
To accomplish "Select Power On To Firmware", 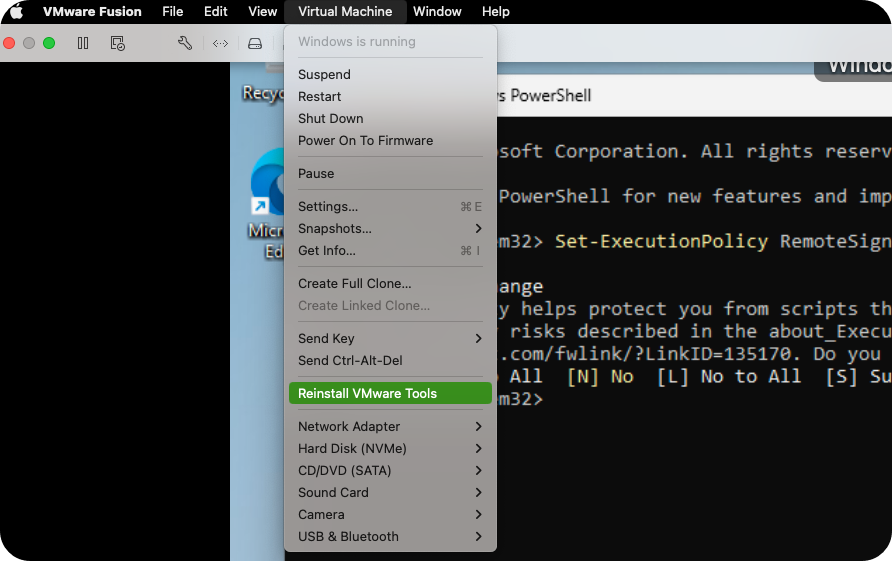I will point(390,141).
